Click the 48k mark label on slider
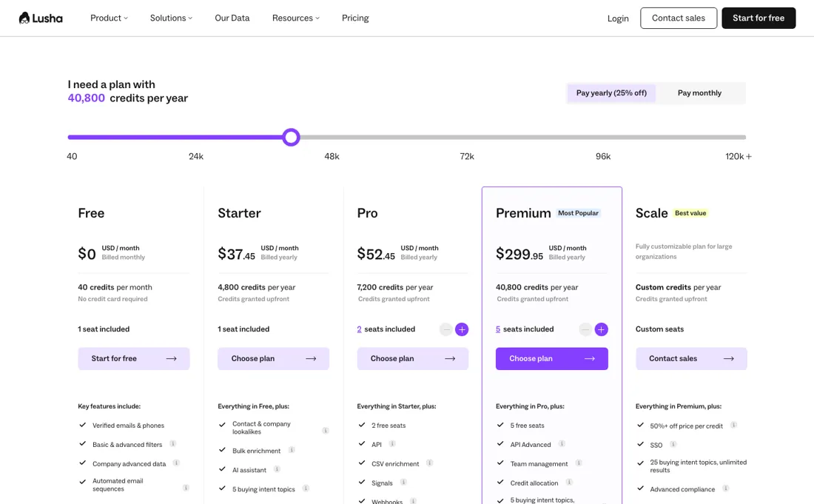 click(332, 156)
